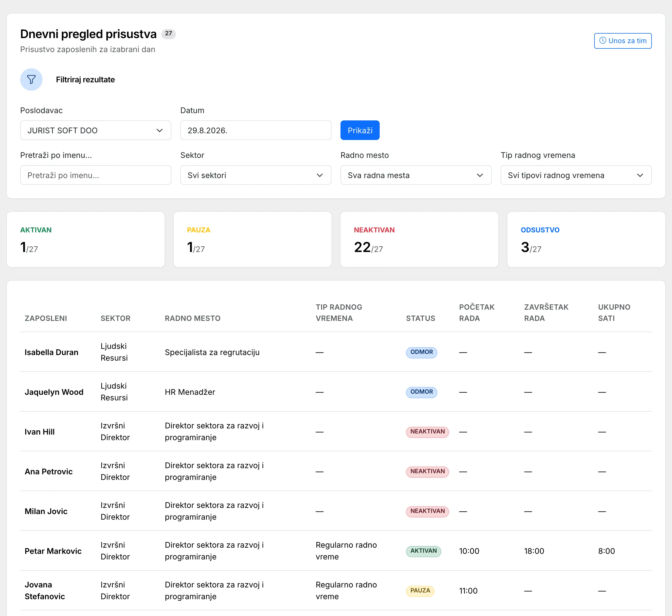Click AKTIVAN badge in Petar Markovic row
Image resolution: width=672 pixels, height=616 pixels.
pos(423,551)
